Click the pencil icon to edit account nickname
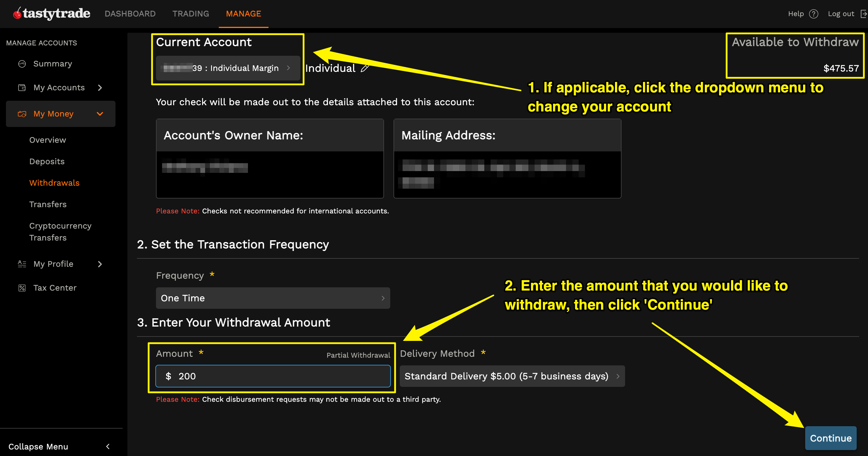 tap(365, 68)
